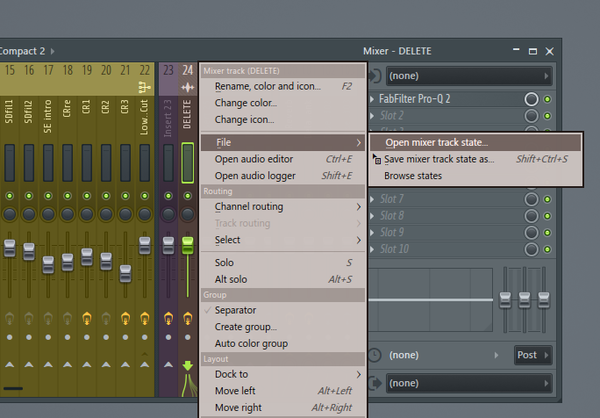
Task: Select mixer track SE intro
Action: click(48, 117)
